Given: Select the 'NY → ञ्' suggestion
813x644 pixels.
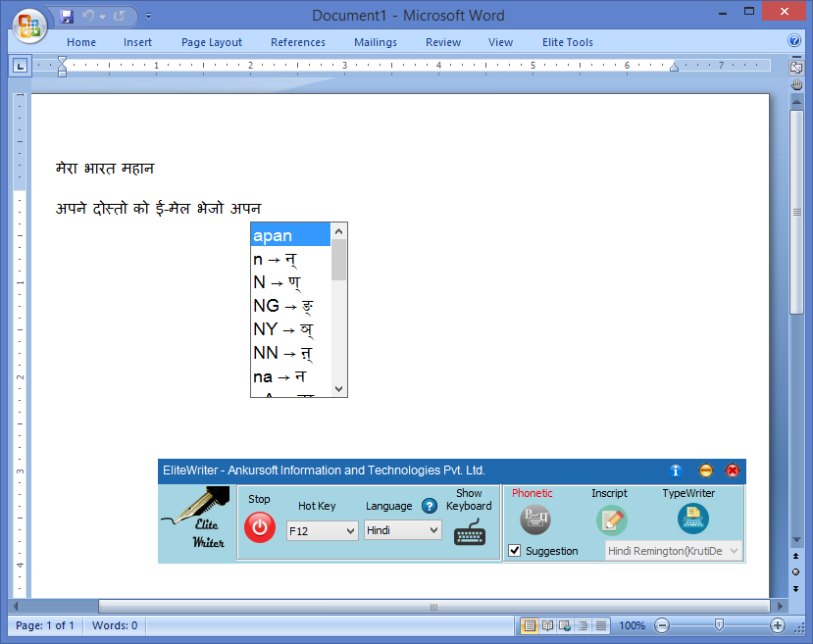Looking at the screenshot, I should pos(290,329).
